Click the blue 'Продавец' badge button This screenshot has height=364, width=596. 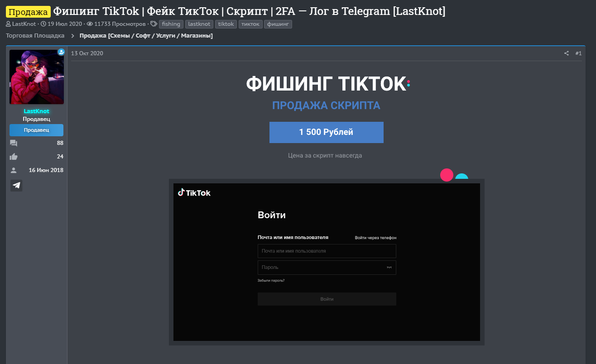click(36, 130)
